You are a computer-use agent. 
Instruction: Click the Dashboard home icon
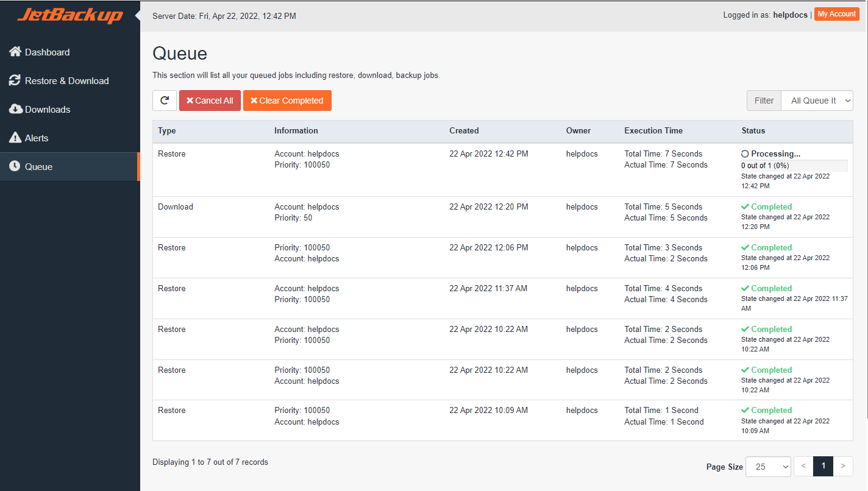click(15, 52)
